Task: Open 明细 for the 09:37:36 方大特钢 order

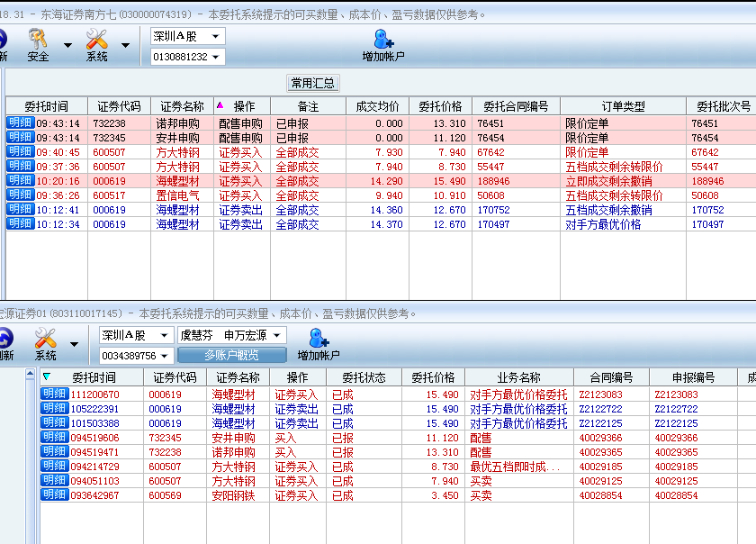Action: (20, 167)
